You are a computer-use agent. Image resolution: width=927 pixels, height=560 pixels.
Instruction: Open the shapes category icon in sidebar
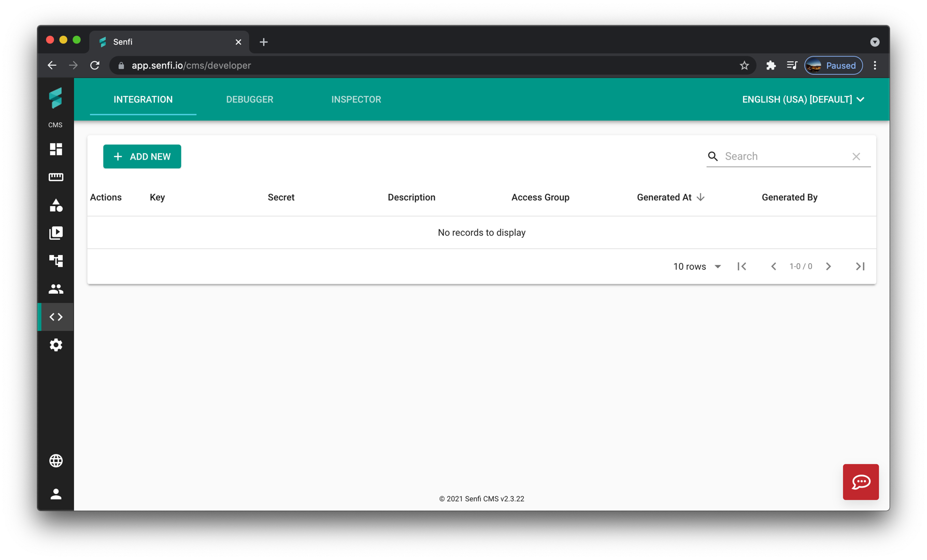tap(56, 205)
